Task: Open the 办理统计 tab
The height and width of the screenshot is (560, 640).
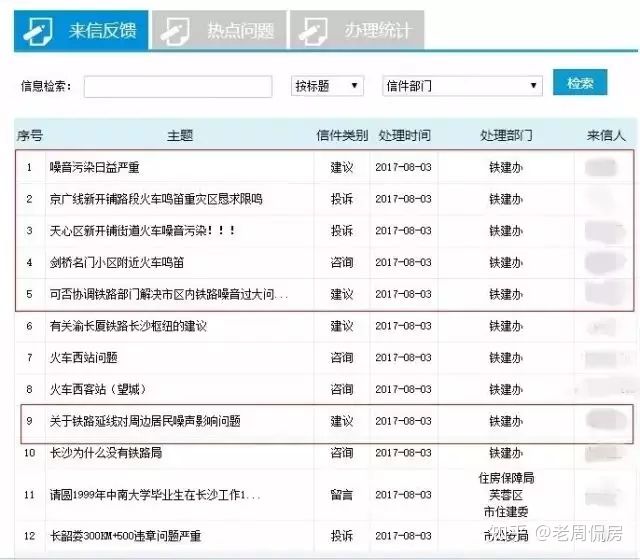Action: click(357, 30)
